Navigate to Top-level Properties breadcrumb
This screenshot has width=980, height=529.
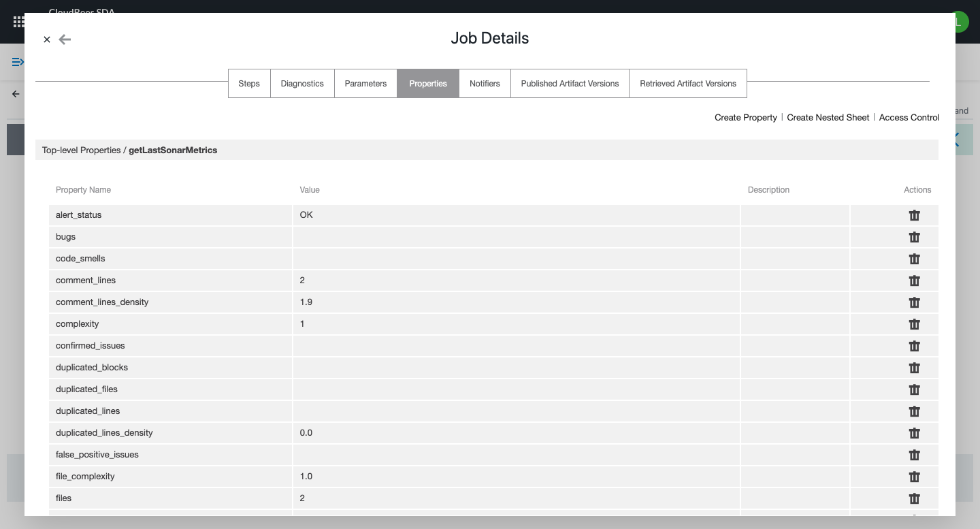[82, 150]
